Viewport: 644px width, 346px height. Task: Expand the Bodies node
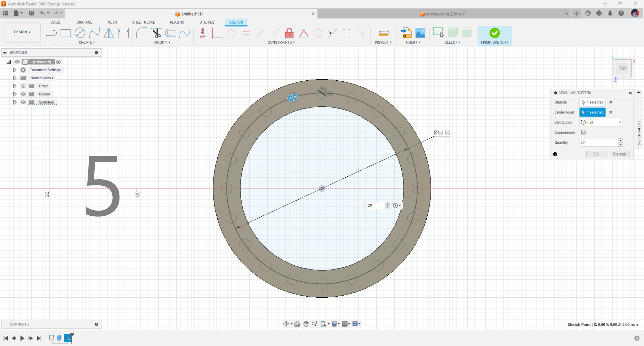15,94
